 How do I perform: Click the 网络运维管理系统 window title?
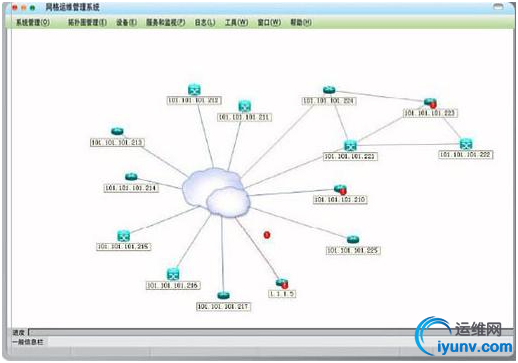point(72,7)
